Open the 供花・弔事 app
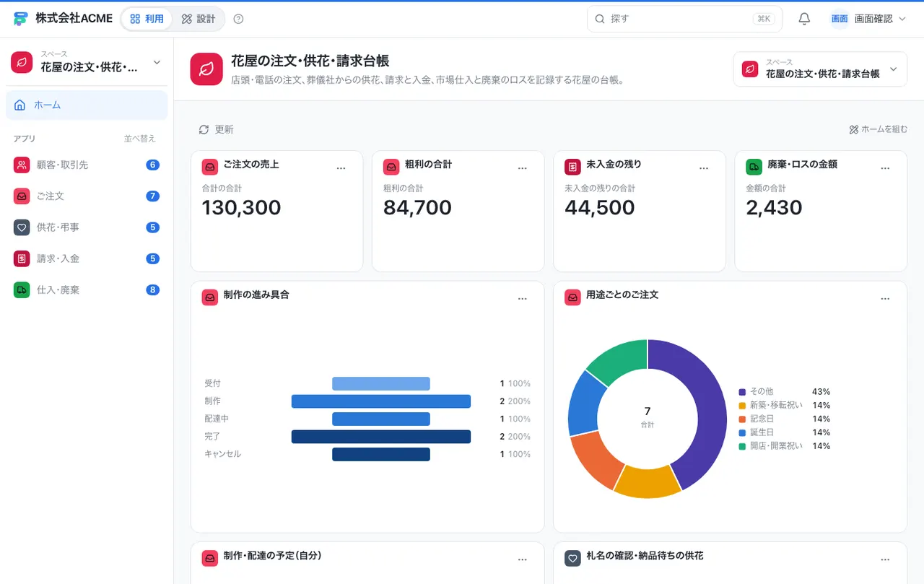The height and width of the screenshot is (584, 924). tap(87, 227)
